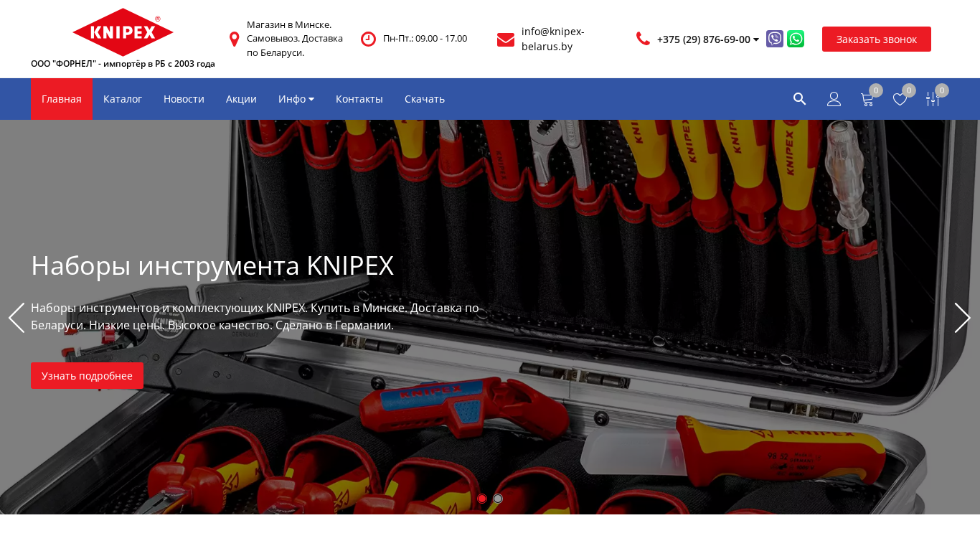Image resolution: width=980 pixels, height=551 pixels.
Task: Expand the phone number dropdown
Action: tap(756, 39)
